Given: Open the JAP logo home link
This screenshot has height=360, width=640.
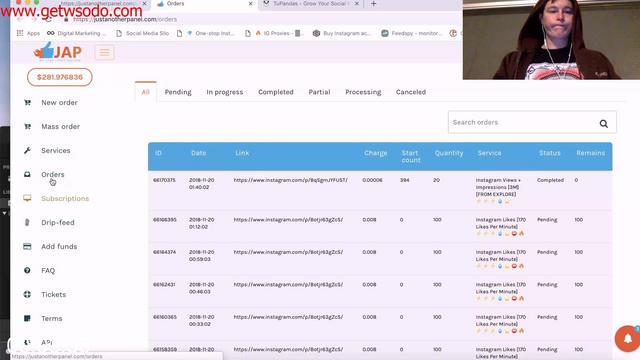Looking at the screenshot, I should click(58, 52).
